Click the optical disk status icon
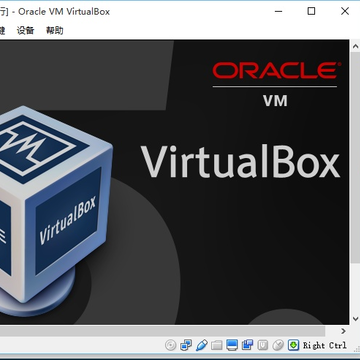 click(170, 345)
